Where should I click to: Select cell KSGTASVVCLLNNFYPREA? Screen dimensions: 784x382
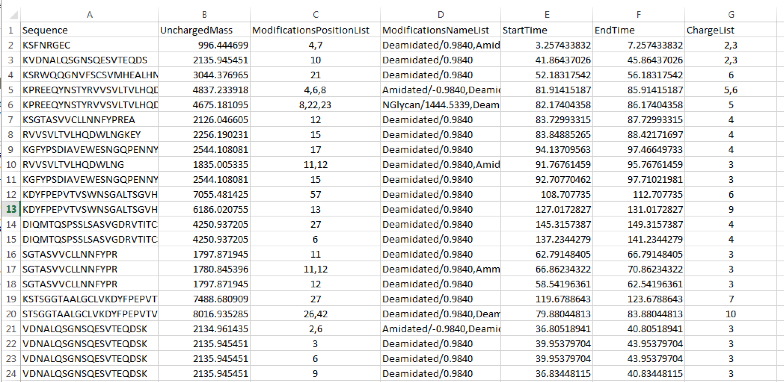90,120
